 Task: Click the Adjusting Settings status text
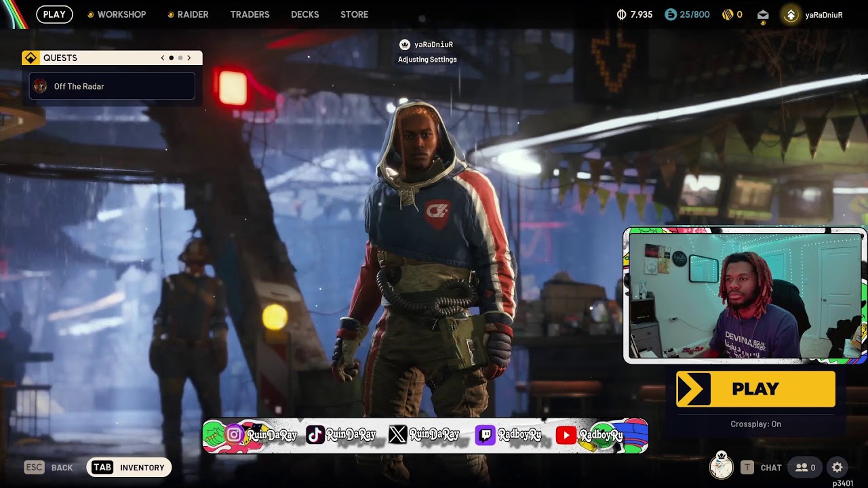click(427, 60)
